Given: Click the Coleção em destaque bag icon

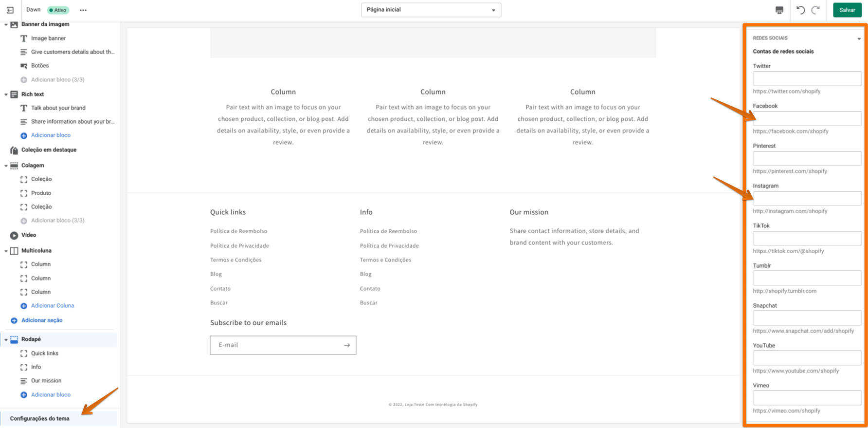Looking at the screenshot, I should (14, 150).
